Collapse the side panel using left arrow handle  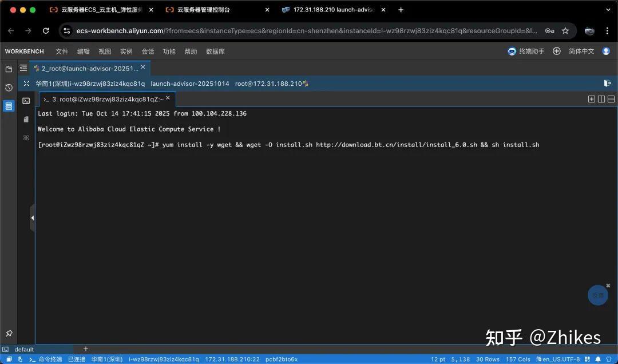(x=32, y=217)
